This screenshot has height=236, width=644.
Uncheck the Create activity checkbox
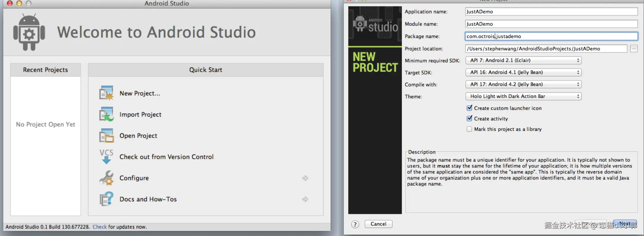coord(469,118)
